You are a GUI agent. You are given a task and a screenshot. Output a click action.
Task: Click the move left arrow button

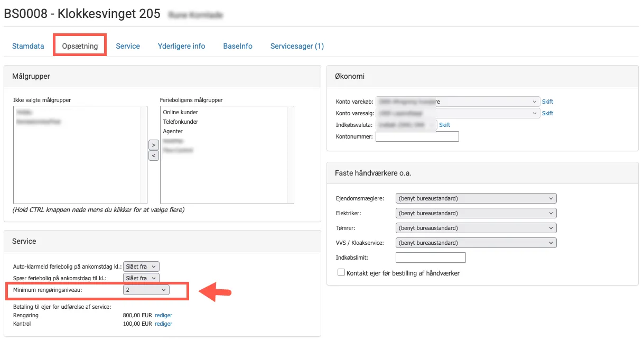coord(153,155)
